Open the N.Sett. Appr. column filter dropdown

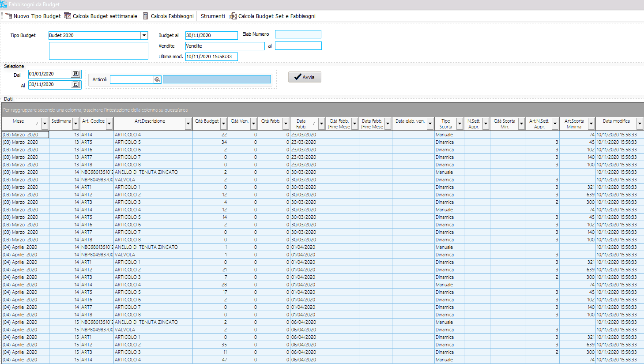486,124
